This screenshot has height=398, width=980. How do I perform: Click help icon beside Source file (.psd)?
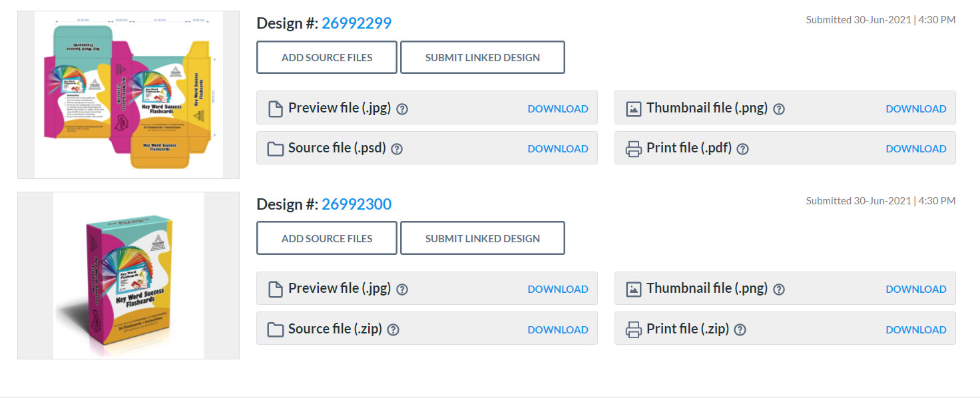pos(397,149)
